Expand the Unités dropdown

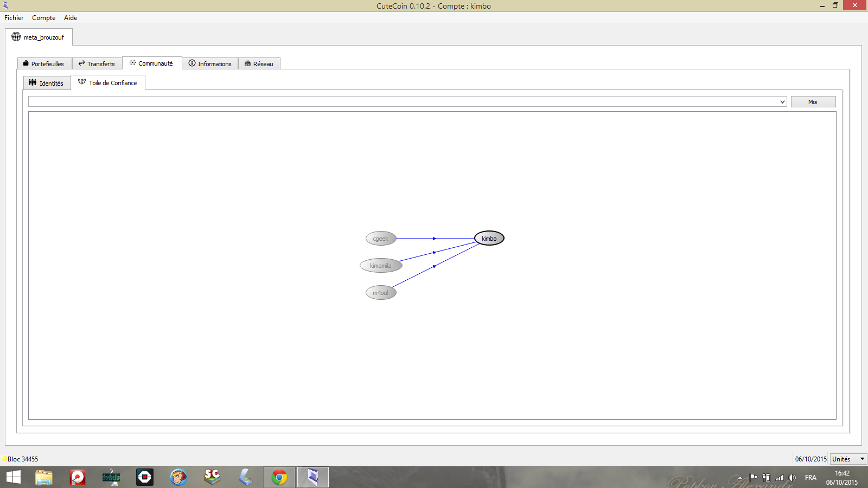(861, 459)
